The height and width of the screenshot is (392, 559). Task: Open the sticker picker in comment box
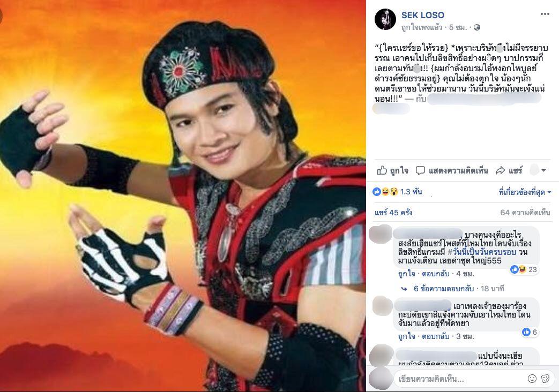click(x=546, y=379)
